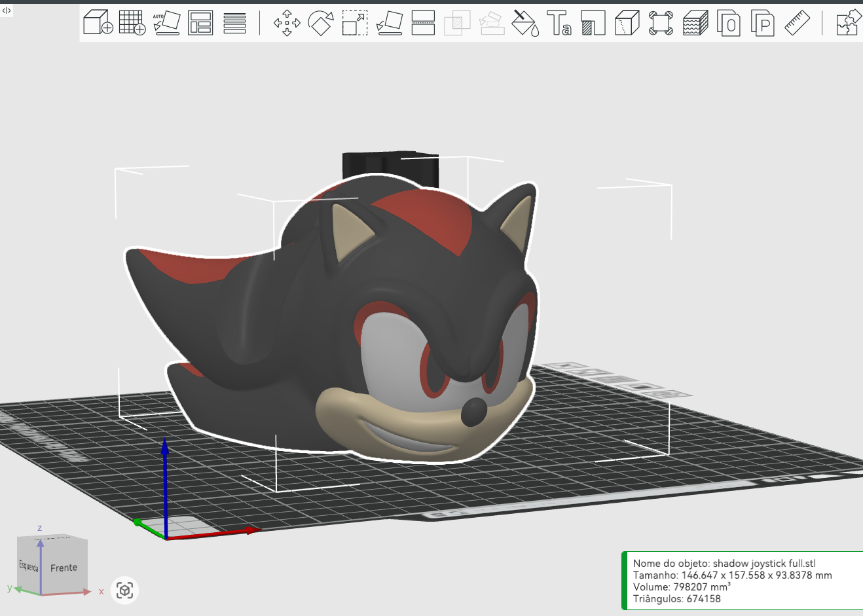Arrange all objects on the plate
The image size is (863, 616).
[200, 23]
